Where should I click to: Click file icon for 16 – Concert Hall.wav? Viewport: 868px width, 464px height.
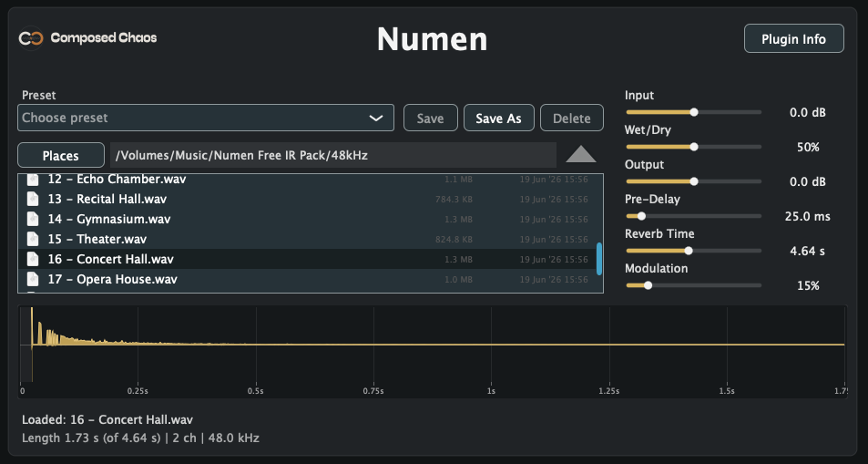click(x=33, y=259)
